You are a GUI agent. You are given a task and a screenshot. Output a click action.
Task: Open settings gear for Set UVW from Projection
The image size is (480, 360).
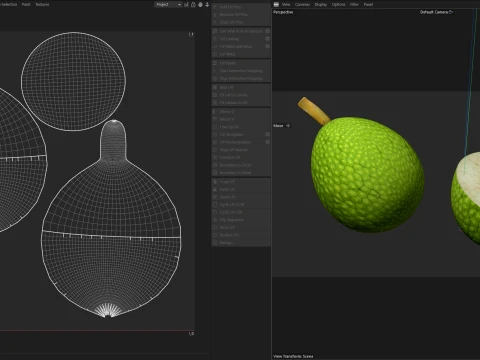tap(267, 31)
